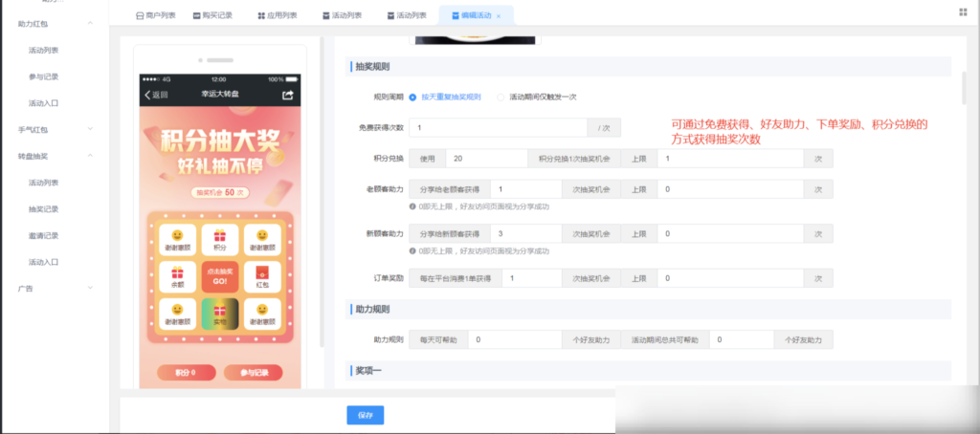Focus the 免费获得次数 input field
The width and height of the screenshot is (980, 434).
[498, 128]
